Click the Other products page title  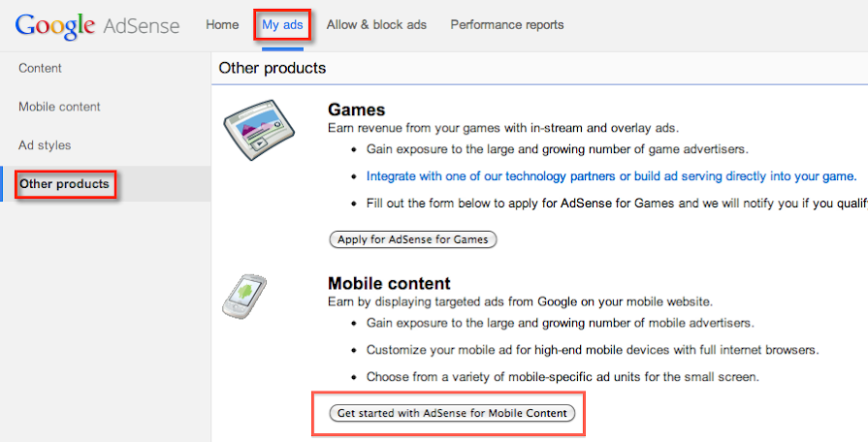273,68
